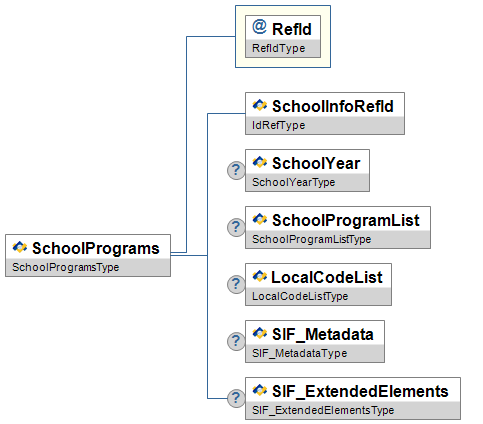This screenshot has width=483, height=424.
Task: Click the optional question mark beside SchoolProgramList
Action: coord(236,227)
